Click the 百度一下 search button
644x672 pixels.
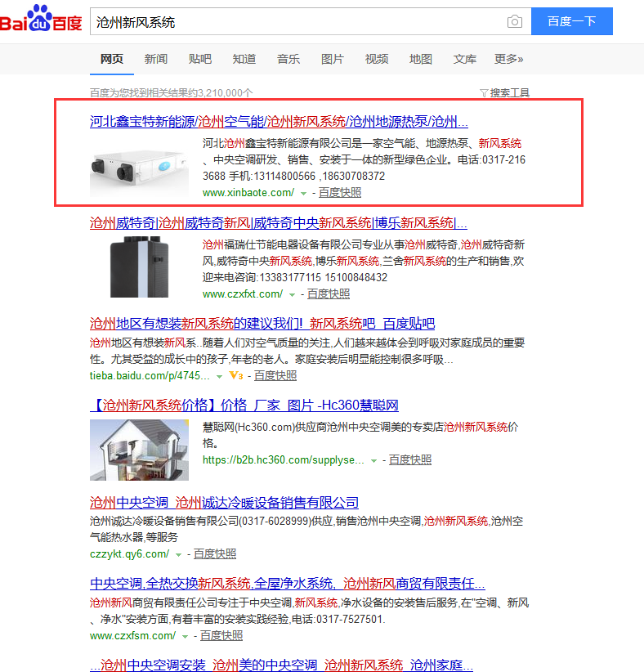(x=571, y=21)
